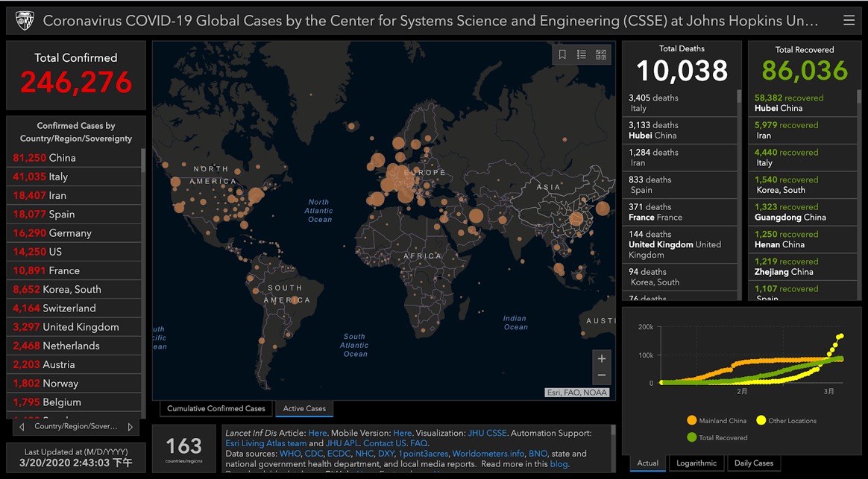The image size is (868, 479).
Task: Open the Worldometers.info link
Action: pyautogui.click(x=488, y=454)
